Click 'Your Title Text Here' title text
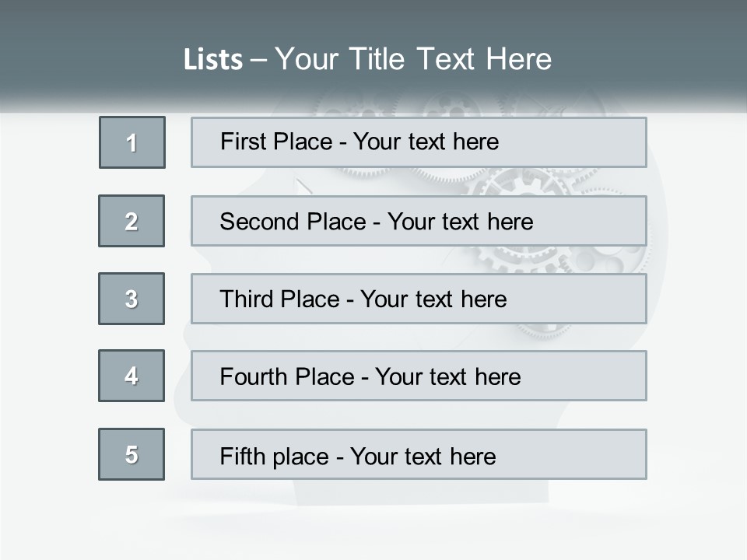The image size is (747, 560). [412, 59]
